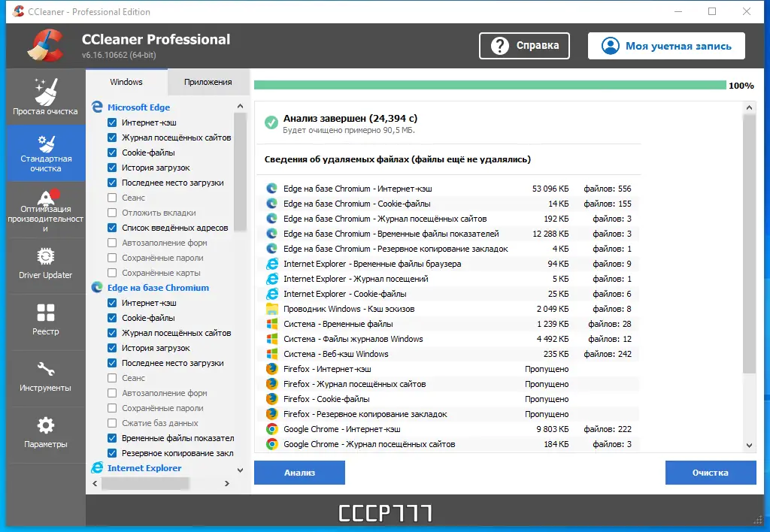
Task: Expand Internet Explorer group header
Action: [144, 468]
